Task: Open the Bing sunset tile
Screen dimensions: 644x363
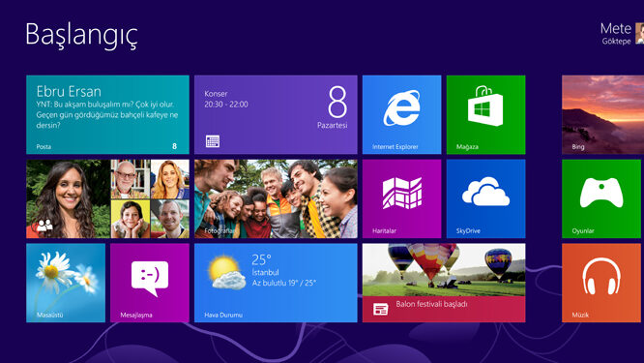Action: click(x=602, y=114)
